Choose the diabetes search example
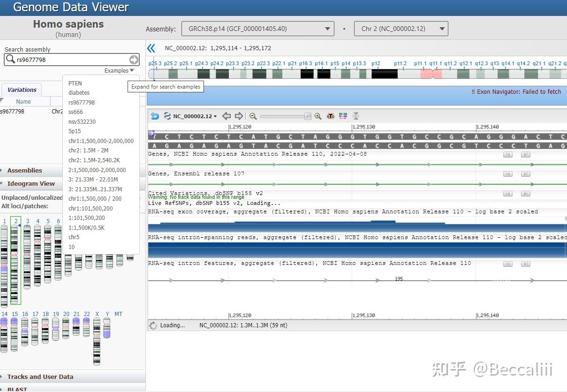 [79, 93]
